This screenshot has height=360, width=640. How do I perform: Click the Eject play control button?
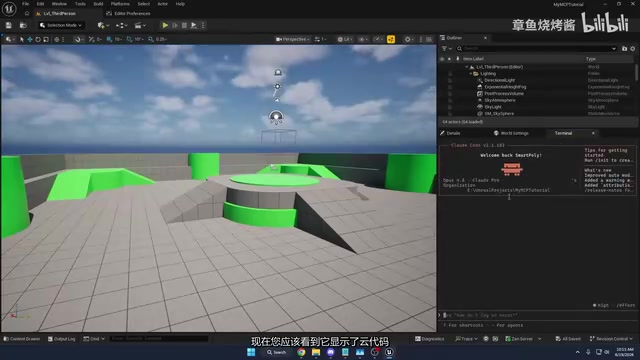194,25
